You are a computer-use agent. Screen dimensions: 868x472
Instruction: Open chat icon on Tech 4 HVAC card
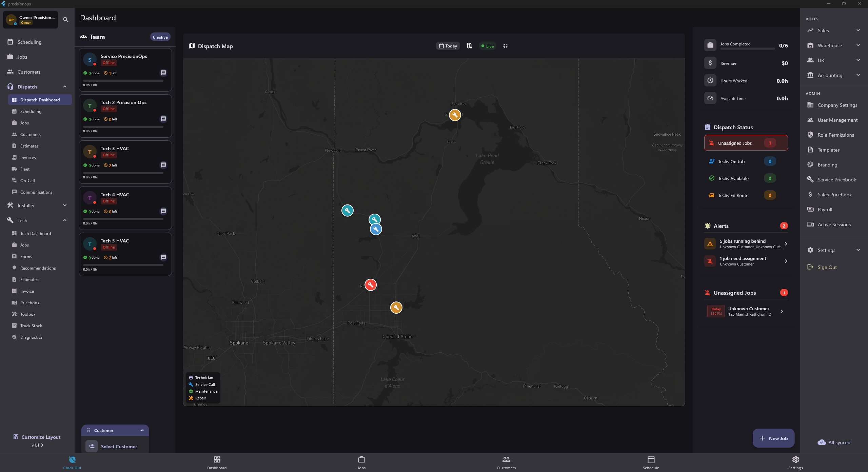tap(163, 211)
